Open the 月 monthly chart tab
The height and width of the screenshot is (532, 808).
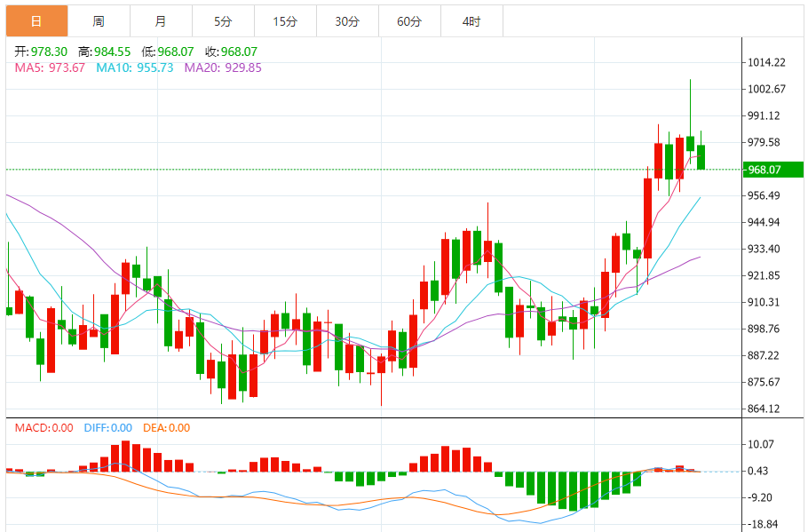[x=160, y=21]
